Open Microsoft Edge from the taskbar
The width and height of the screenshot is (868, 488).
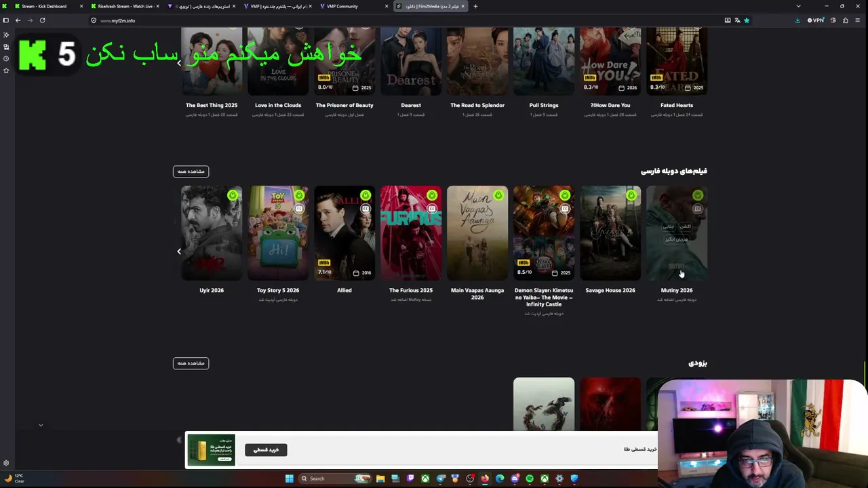click(500, 479)
